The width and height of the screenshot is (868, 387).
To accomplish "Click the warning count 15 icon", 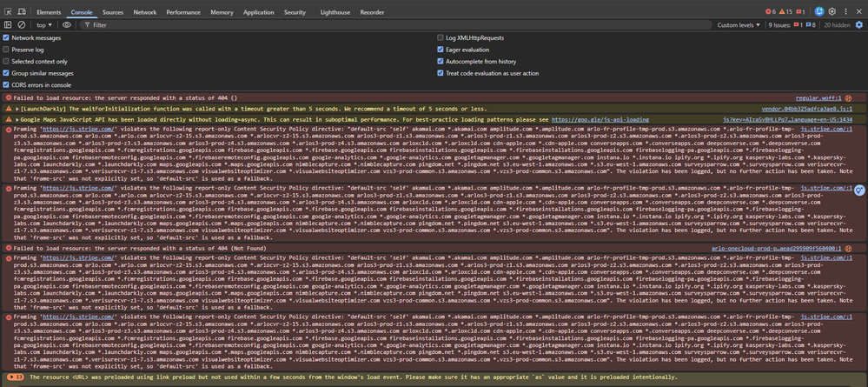I will [785, 11].
